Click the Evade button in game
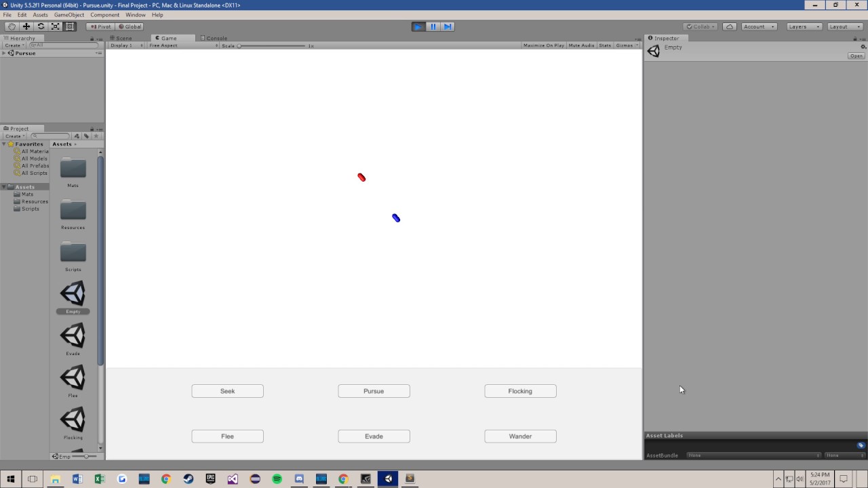The image size is (868, 488). coord(374,436)
